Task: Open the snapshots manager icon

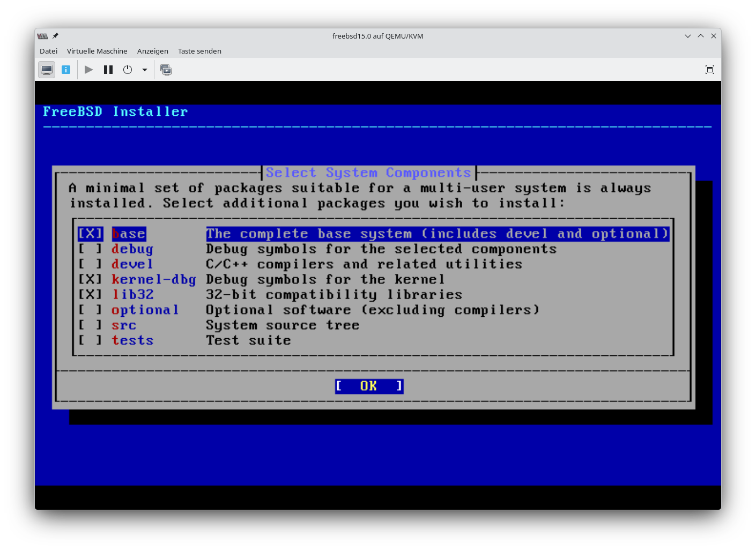Action: [x=166, y=70]
